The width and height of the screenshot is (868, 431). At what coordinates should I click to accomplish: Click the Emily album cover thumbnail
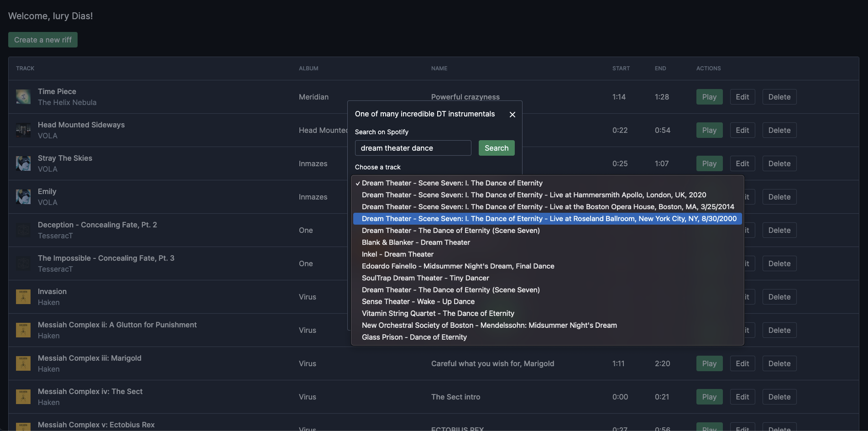(23, 197)
